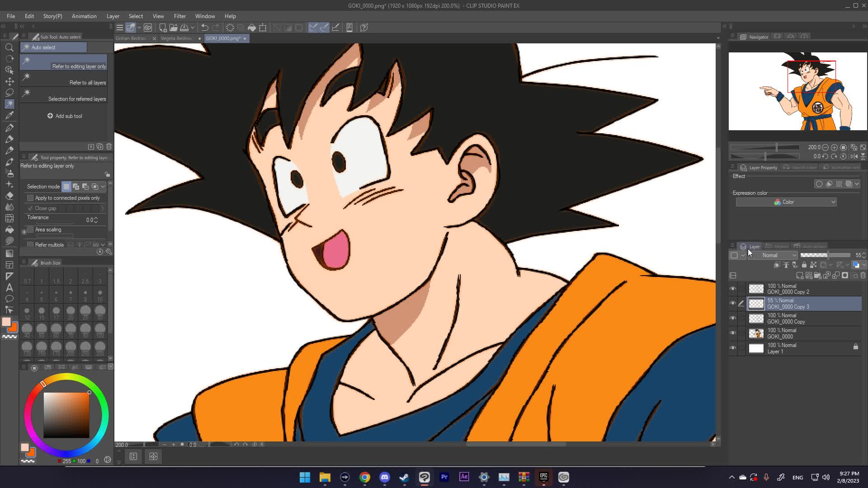Pick a shade in the color square
This screenshot has width=868, height=488.
point(66,415)
